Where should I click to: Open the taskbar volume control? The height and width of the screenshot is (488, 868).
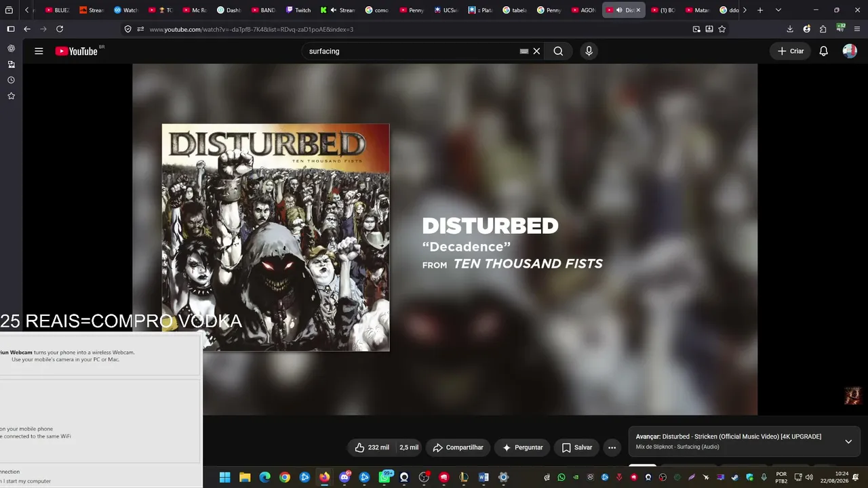(x=809, y=477)
